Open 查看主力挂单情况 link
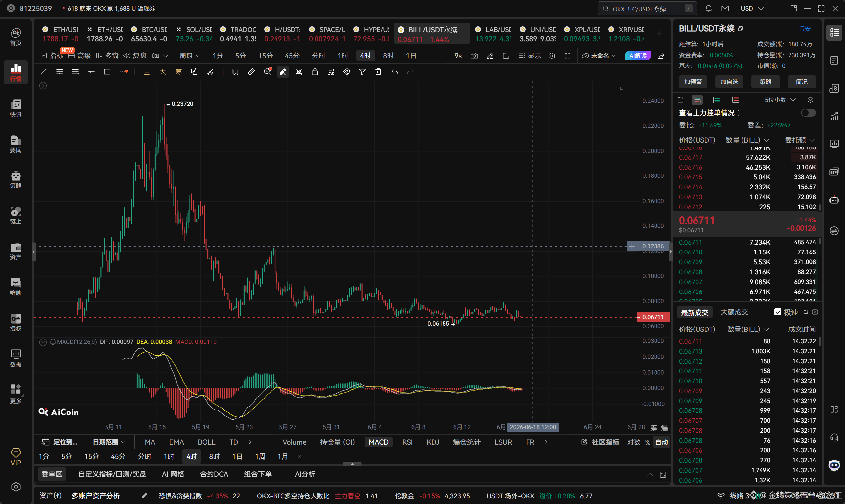This screenshot has width=845, height=504. pos(710,113)
